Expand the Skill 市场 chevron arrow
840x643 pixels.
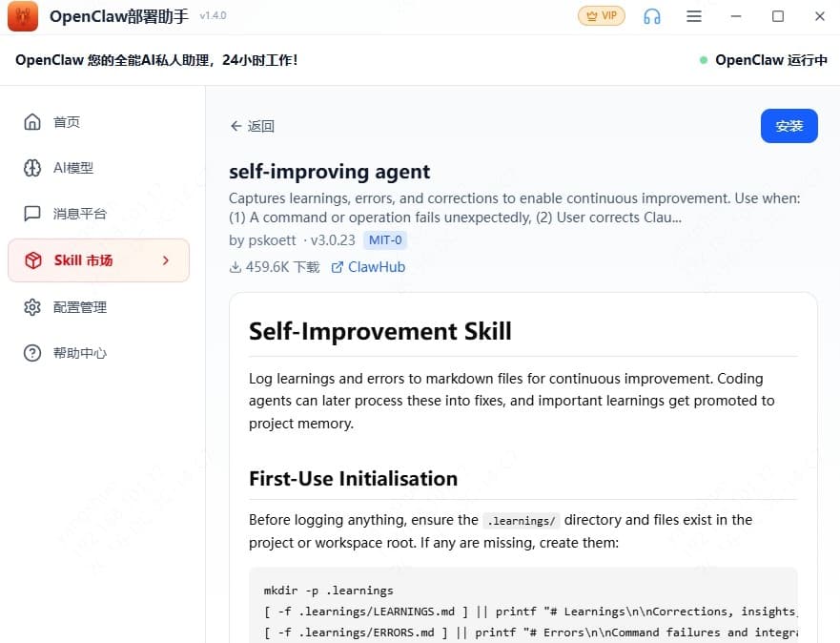point(166,260)
